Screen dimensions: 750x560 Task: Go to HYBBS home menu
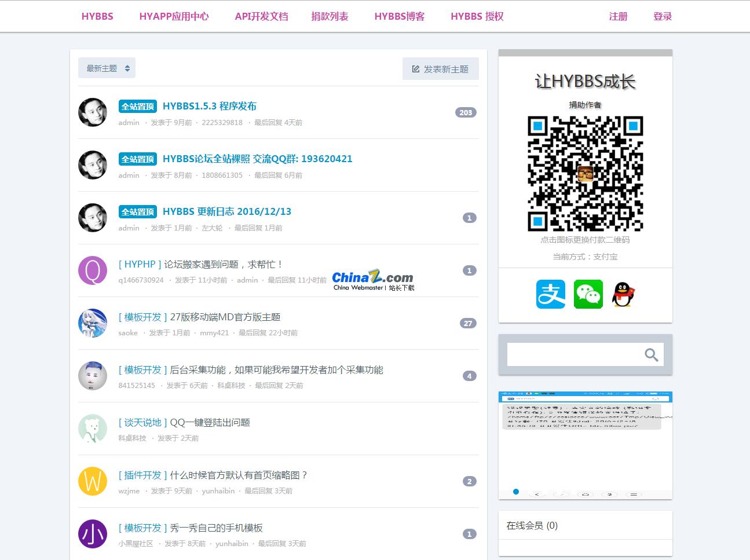click(x=97, y=16)
